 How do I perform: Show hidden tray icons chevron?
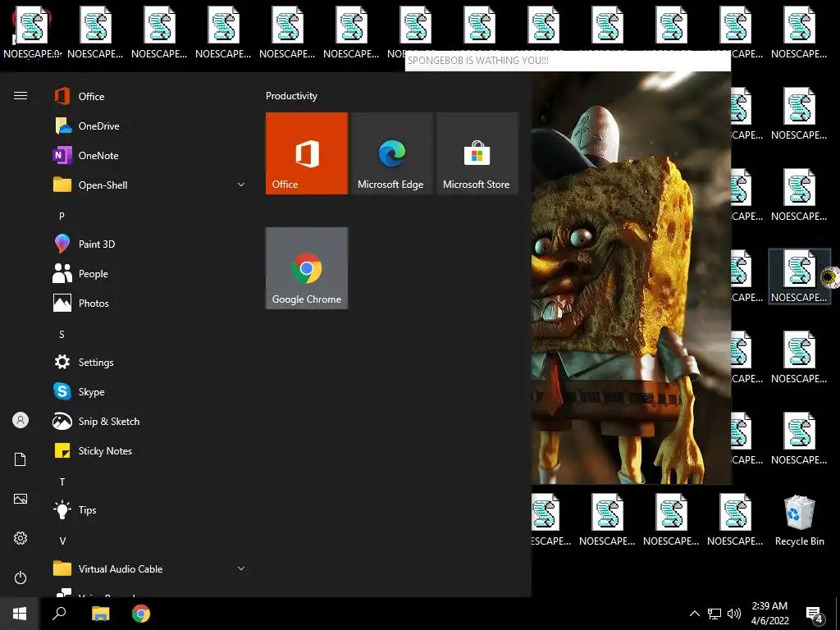pyautogui.click(x=694, y=614)
